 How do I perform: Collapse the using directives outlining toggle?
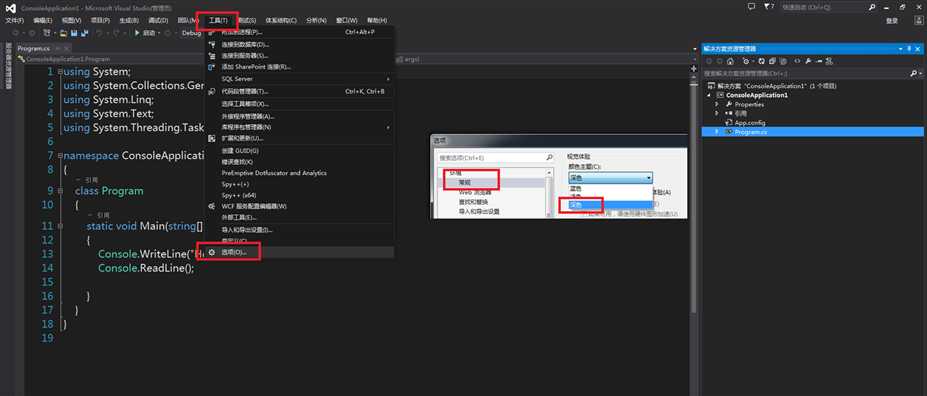pos(60,72)
